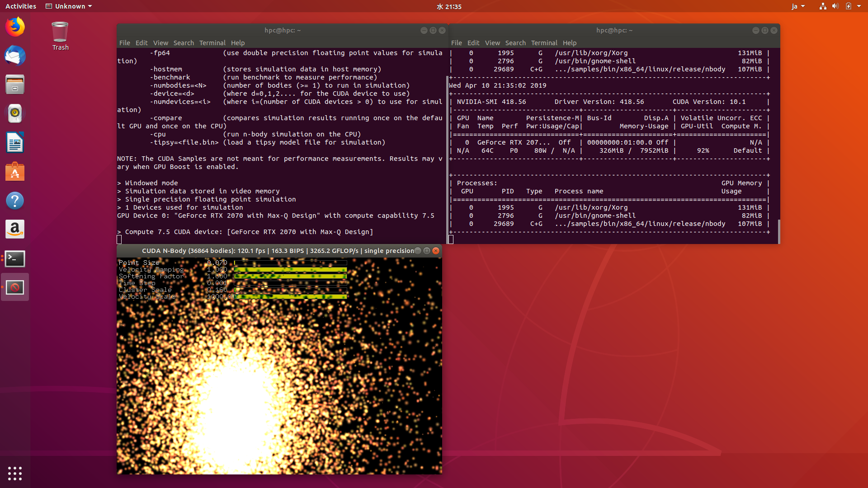The height and width of the screenshot is (488, 868).
Task: Open the Activities overview
Action: 21,6
